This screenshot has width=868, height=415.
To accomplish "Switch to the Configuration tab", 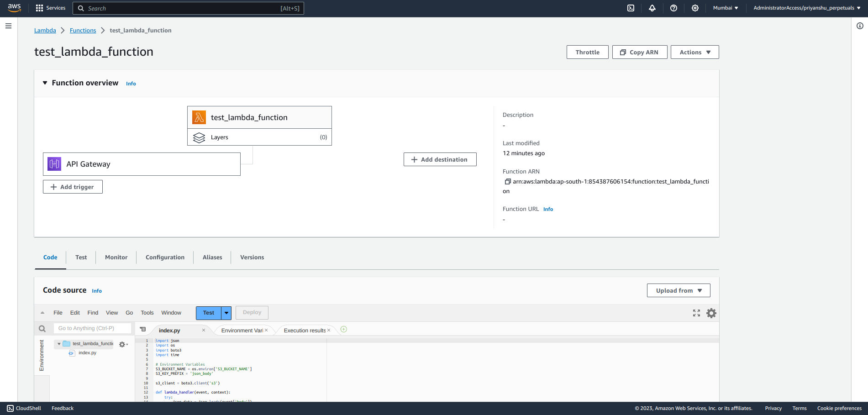I will coord(165,257).
